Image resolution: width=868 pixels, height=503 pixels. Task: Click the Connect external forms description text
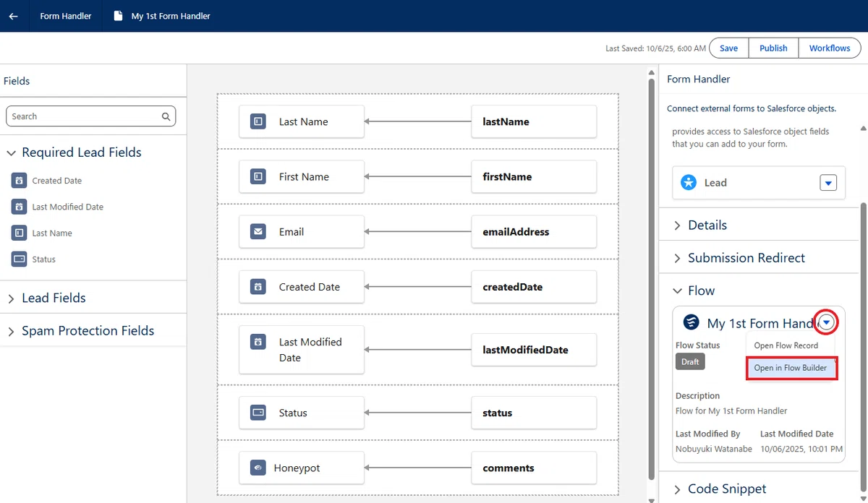752,108
